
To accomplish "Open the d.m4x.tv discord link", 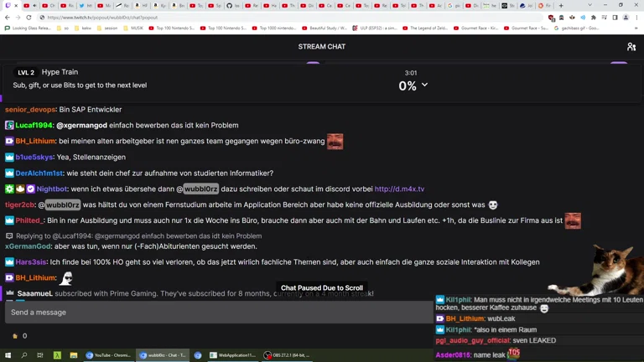I will pos(399,189).
